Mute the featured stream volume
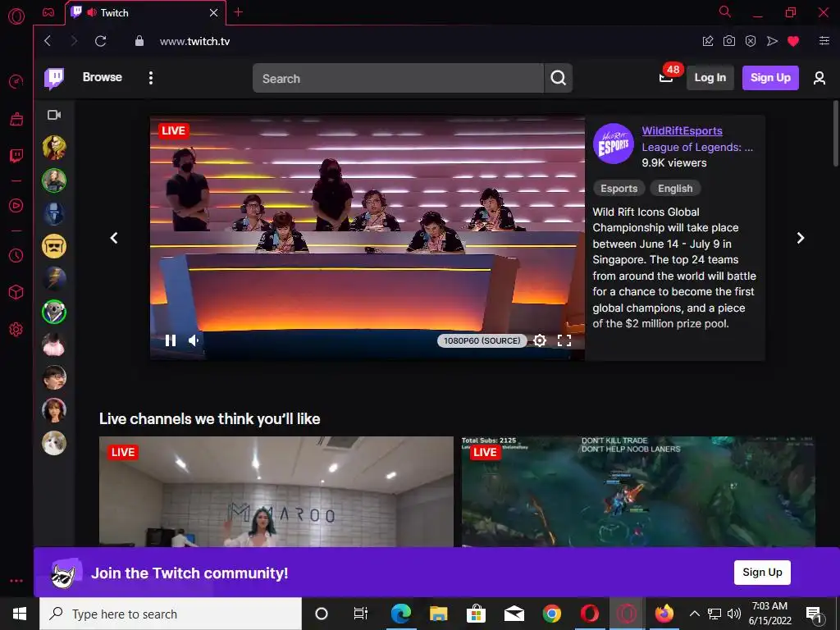The image size is (840, 630). click(x=194, y=340)
